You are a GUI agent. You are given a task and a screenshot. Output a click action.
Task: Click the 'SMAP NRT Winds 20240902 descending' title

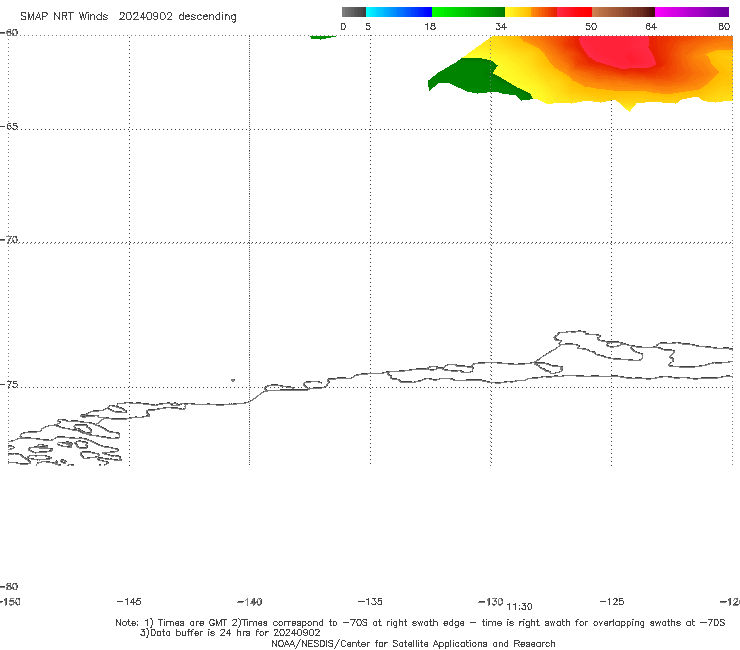point(128,17)
